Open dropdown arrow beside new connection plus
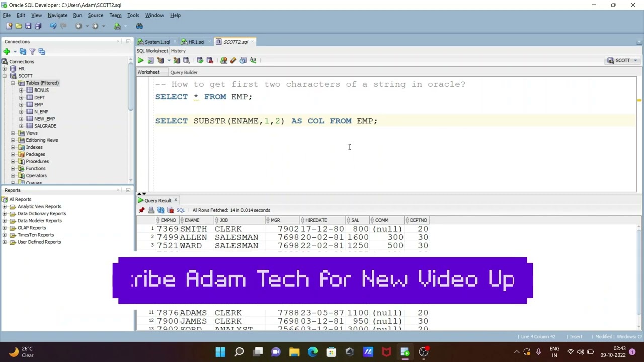The height and width of the screenshot is (362, 644). pos(15,51)
